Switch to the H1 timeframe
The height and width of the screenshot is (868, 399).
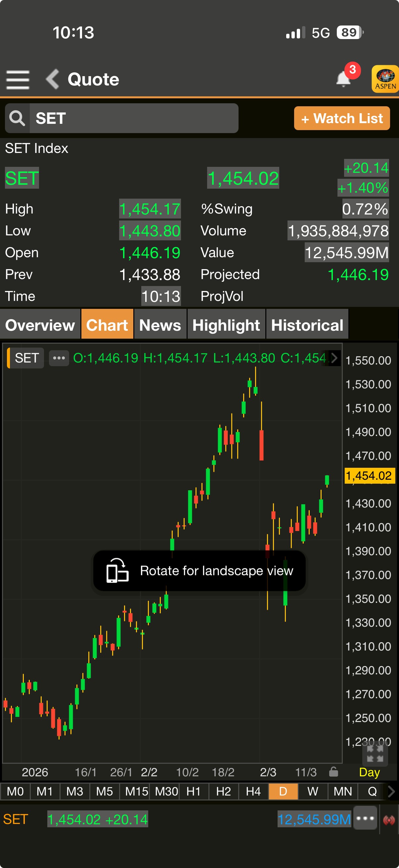[x=194, y=791]
